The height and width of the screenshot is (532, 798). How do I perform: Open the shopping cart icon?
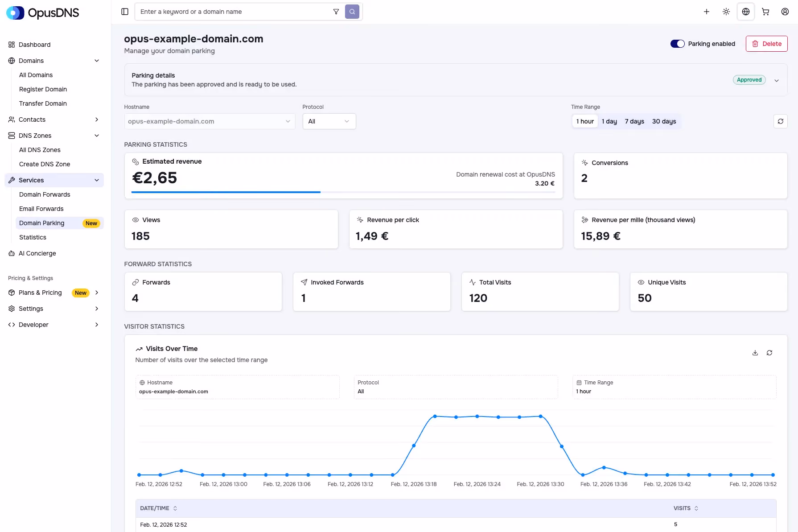tap(765, 12)
